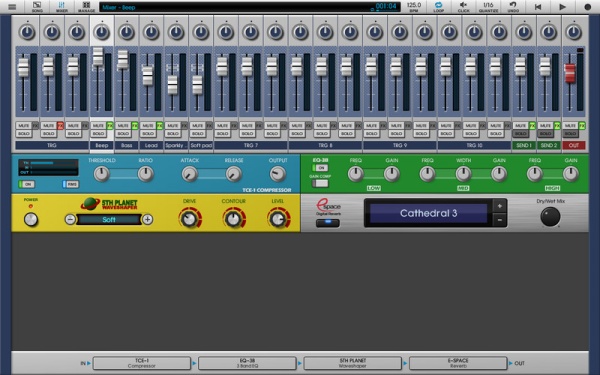Hit the Record circle icon
Viewport: 600px width, 375px height.
(588, 7)
